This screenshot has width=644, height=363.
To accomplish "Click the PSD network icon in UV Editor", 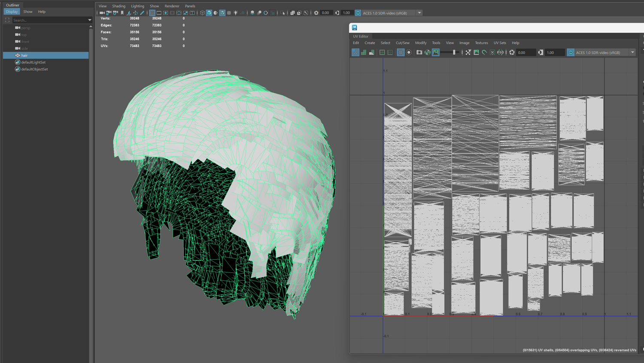I will point(500,52).
